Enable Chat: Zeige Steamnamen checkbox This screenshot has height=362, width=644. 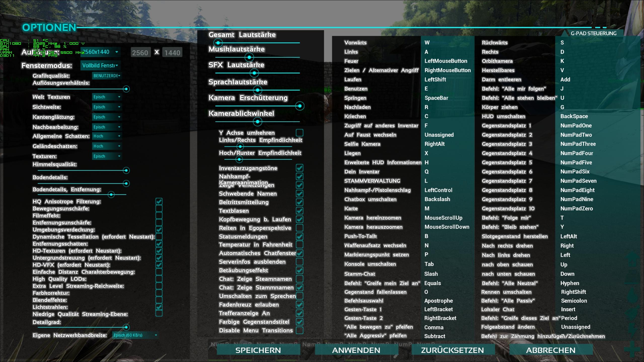click(x=299, y=279)
